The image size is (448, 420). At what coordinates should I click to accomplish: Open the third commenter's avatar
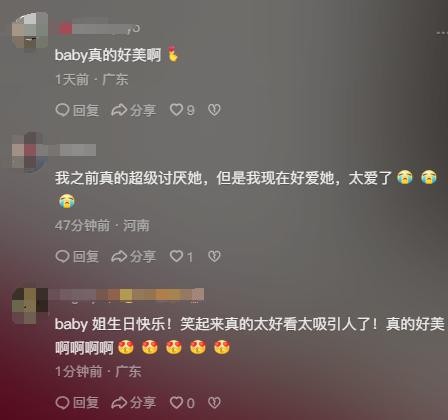click(x=30, y=306)
